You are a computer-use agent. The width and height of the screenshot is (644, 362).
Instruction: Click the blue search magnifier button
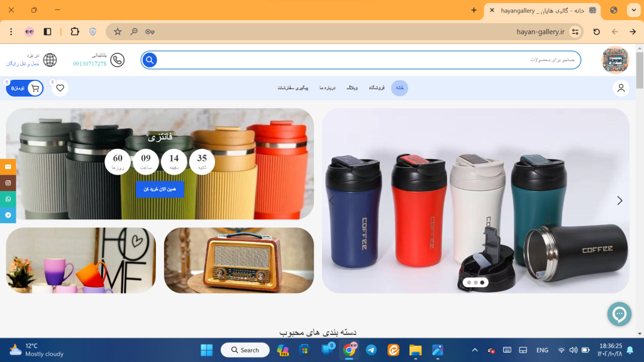tap(150, 60)
